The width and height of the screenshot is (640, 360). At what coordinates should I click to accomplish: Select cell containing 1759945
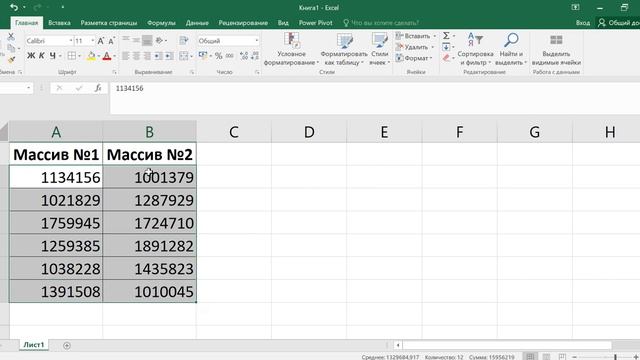(56, 223)
